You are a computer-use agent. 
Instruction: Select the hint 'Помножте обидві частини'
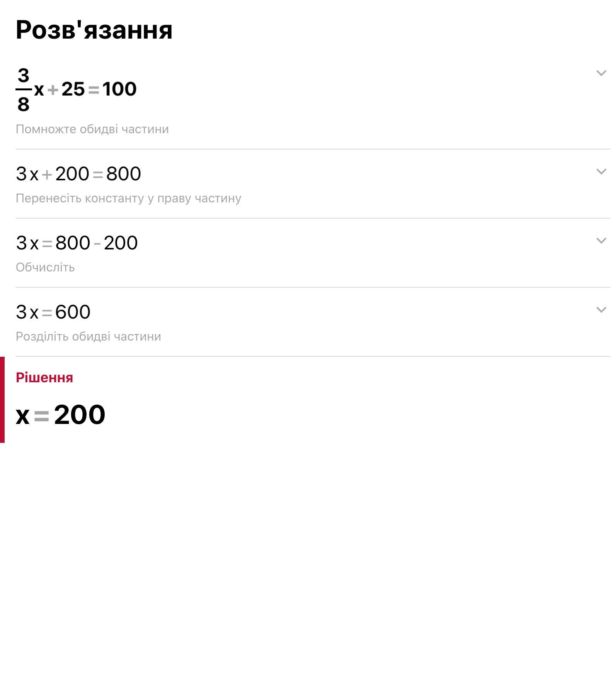[92, 129]
